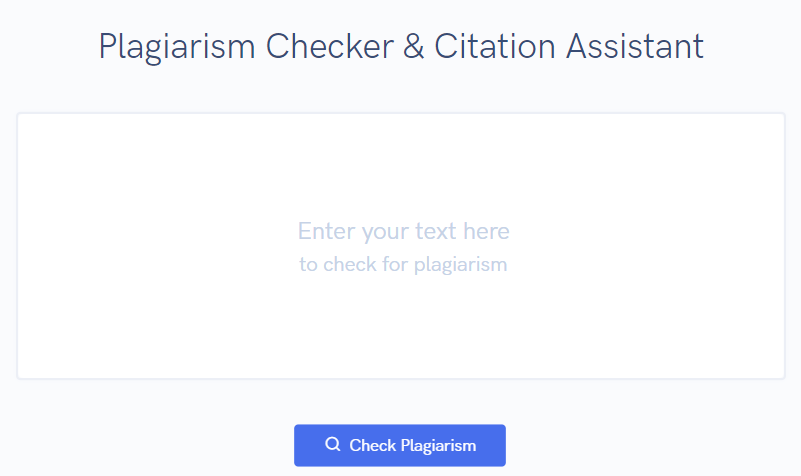
Task: Click the word 'Check' on the blue button
Action: [372, 445]
